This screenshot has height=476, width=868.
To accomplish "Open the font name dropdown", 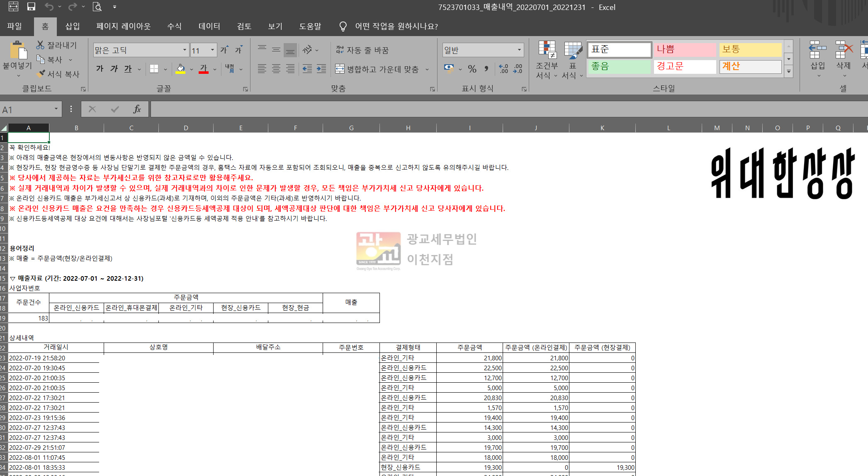I will point(185,50).
